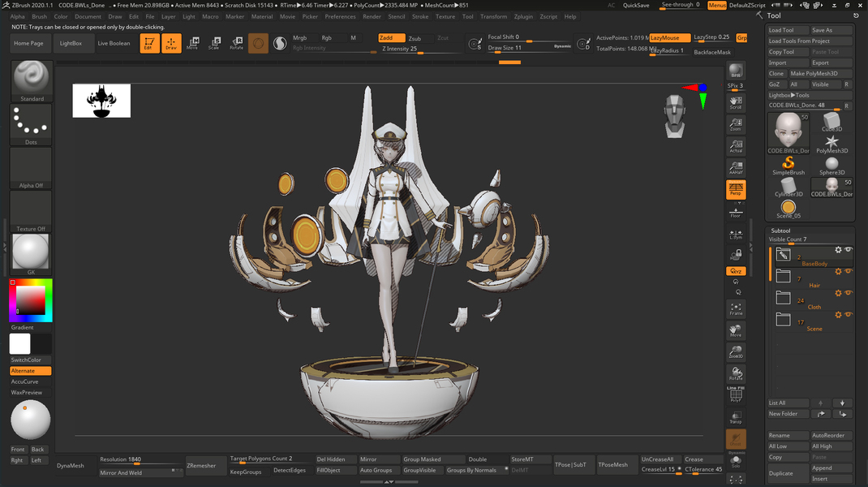Image resolution: width=868 pixels, height=487 pixels.
Task: Toggle Persp perspective view
Action: coord(736,189)
